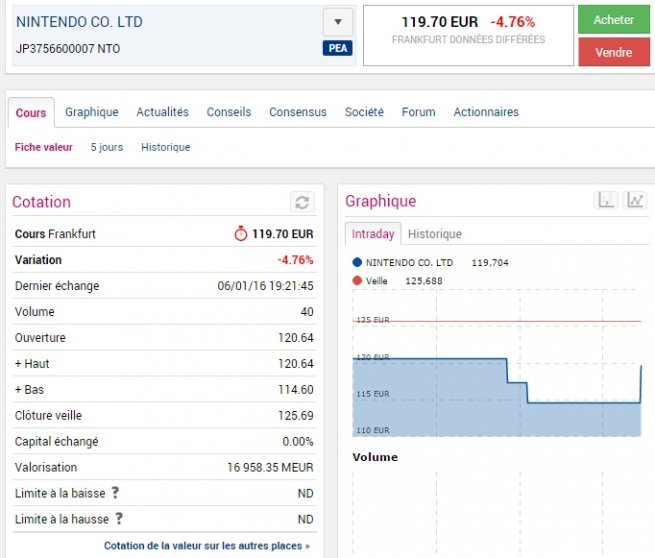Image resolution: width=655 pixels, height=558 pixels.
Task: Open the Forum tab
Action: pyautogui.click(x=419, y=112)
